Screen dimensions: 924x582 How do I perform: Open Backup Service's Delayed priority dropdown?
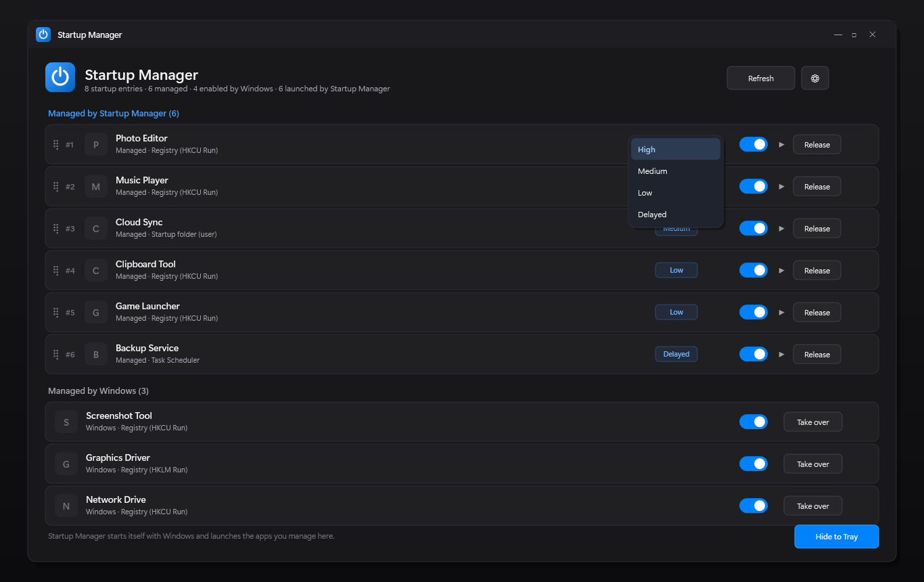[x=676, y=355]
